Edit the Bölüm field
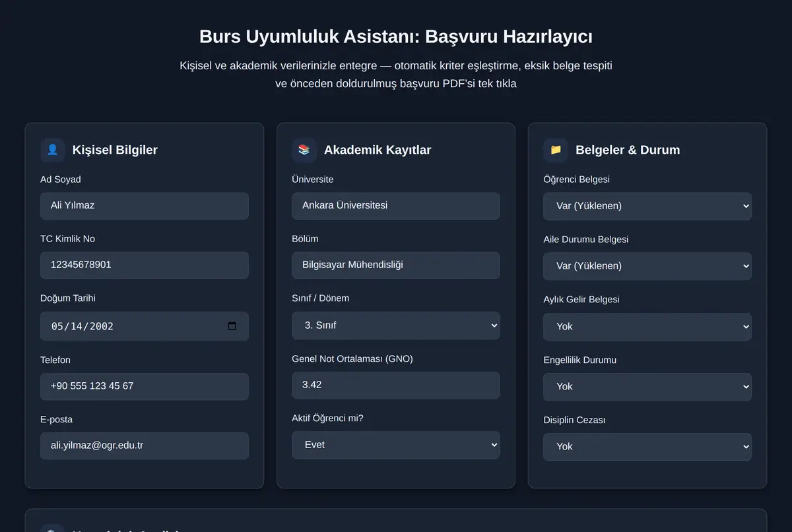The width and height of the screenshot is (792, 532). 396,265
